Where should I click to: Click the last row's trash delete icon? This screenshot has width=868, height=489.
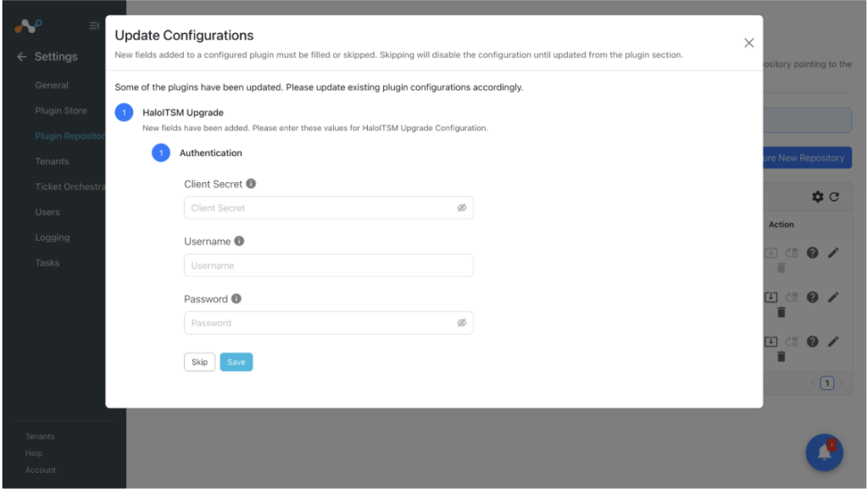point(781,357)
